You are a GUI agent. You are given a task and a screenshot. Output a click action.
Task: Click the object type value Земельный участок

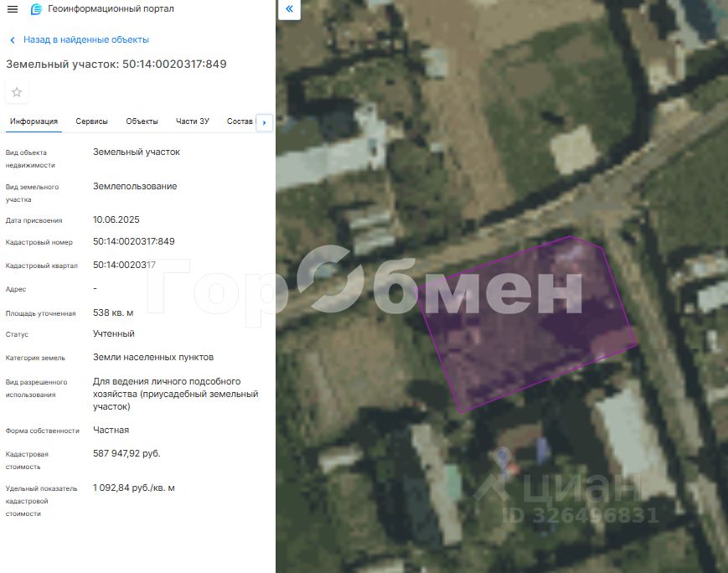click(x=137, y=152)
